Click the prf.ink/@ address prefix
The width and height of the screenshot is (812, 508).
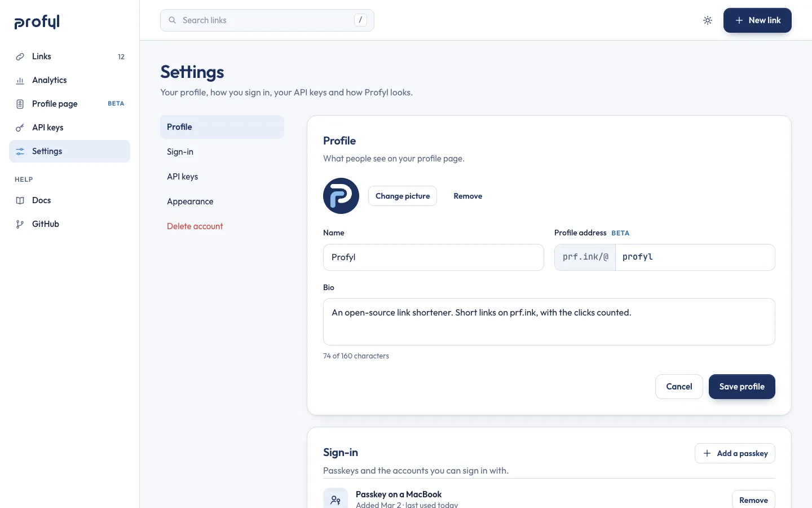tap(585, 257)
